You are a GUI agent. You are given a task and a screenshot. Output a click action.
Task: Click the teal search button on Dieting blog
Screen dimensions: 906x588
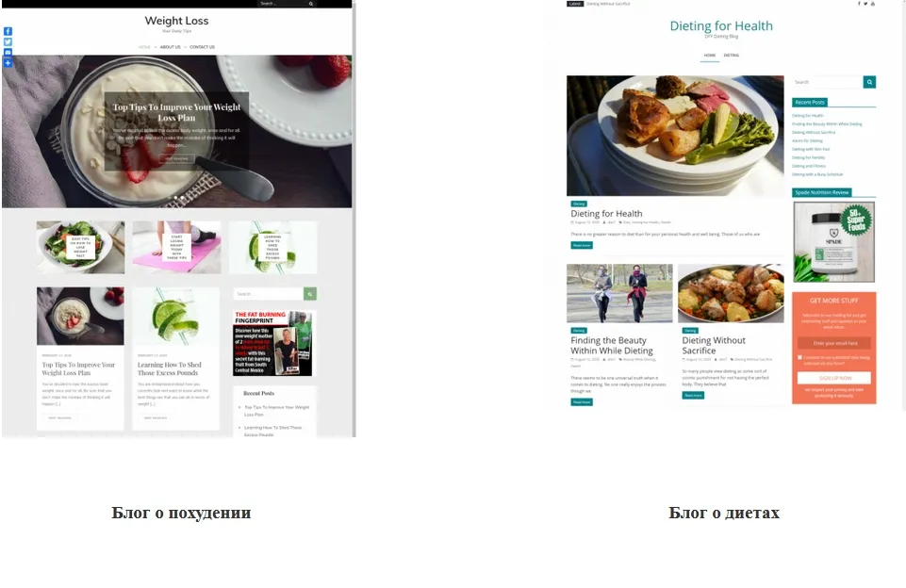click(869, 82)
